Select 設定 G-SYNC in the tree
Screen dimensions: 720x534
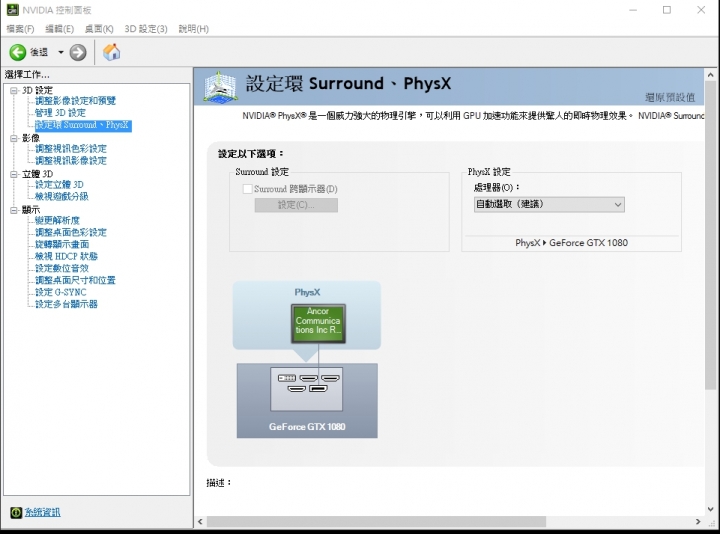click(61, 292)
